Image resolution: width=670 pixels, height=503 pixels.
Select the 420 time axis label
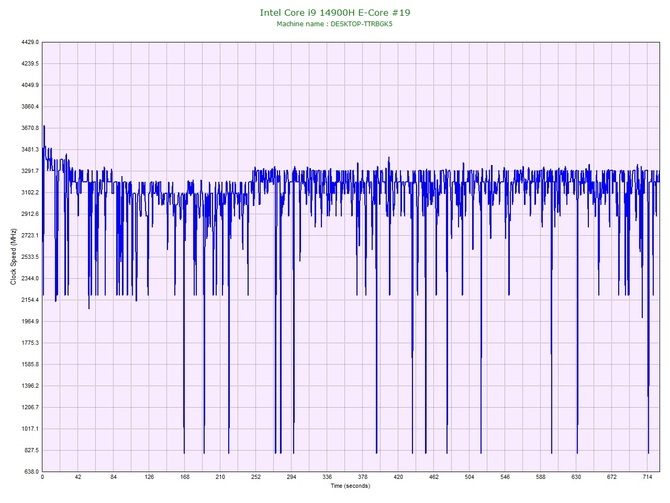(x=398, y=477)
